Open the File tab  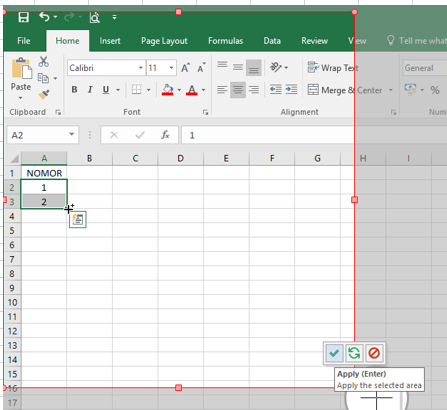[24, 41]
